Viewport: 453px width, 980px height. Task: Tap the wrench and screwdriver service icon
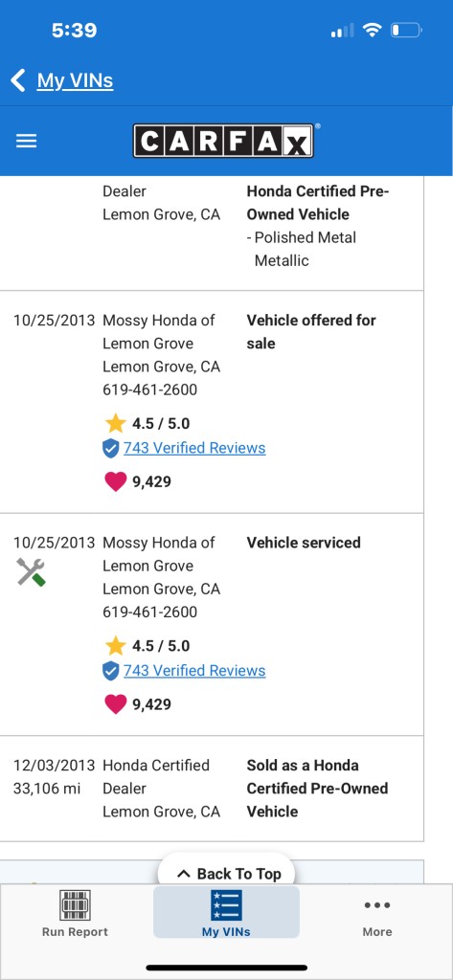pyautogui.click(x=31, y=572)
